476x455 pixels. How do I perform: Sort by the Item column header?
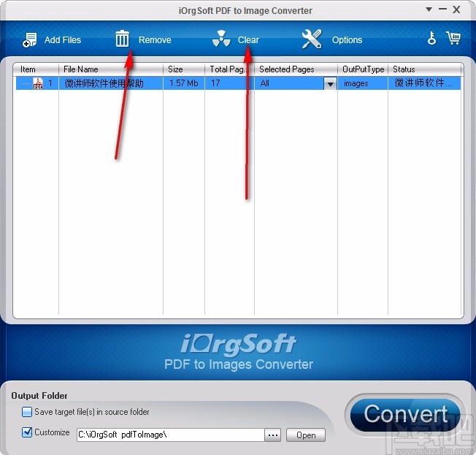tap(36, 69)
